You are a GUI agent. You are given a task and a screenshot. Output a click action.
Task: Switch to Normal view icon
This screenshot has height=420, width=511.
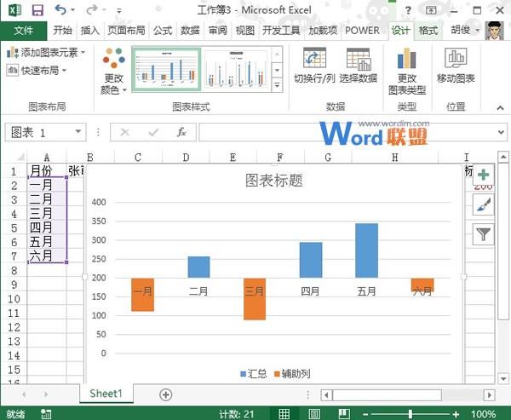coord(284,413)
